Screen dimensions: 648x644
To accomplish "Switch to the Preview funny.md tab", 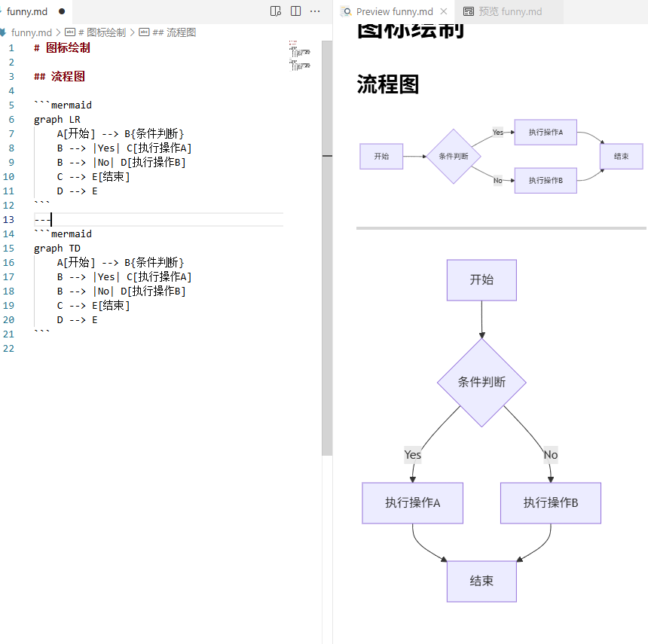I will coord(394,11).
